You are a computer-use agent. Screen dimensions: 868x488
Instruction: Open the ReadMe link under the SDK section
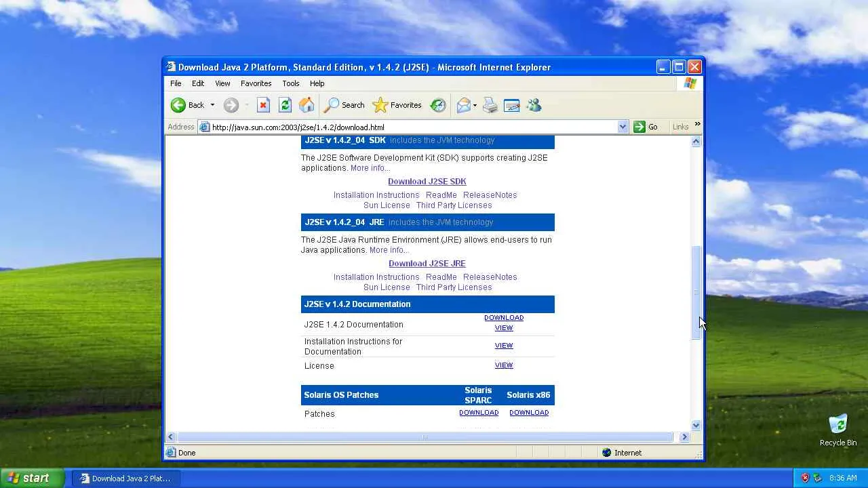pyautogui.click(x=441, y=195)
